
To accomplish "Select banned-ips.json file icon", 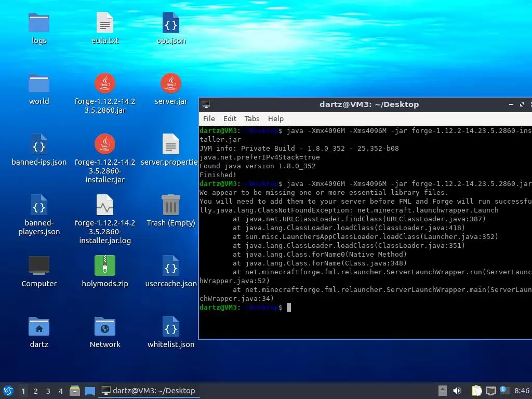I will (x=38, y=144).
